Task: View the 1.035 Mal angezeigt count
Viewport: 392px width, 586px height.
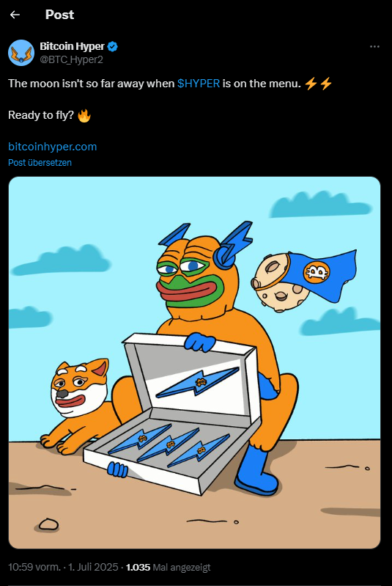Action: click(168, 568)
